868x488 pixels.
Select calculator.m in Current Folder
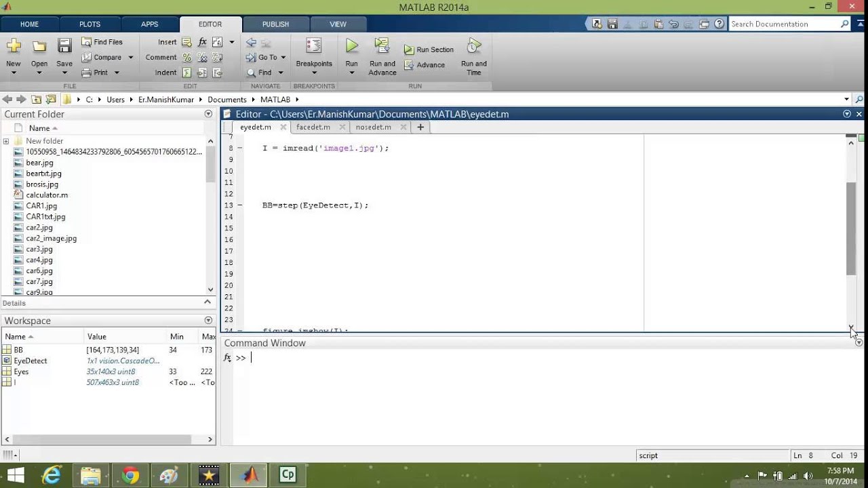tap(47, 195)
